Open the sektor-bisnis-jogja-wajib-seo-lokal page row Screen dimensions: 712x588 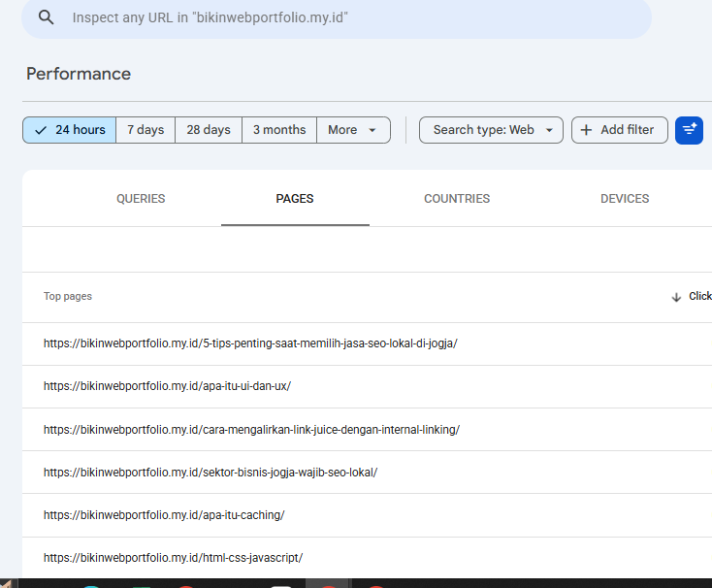367,473
